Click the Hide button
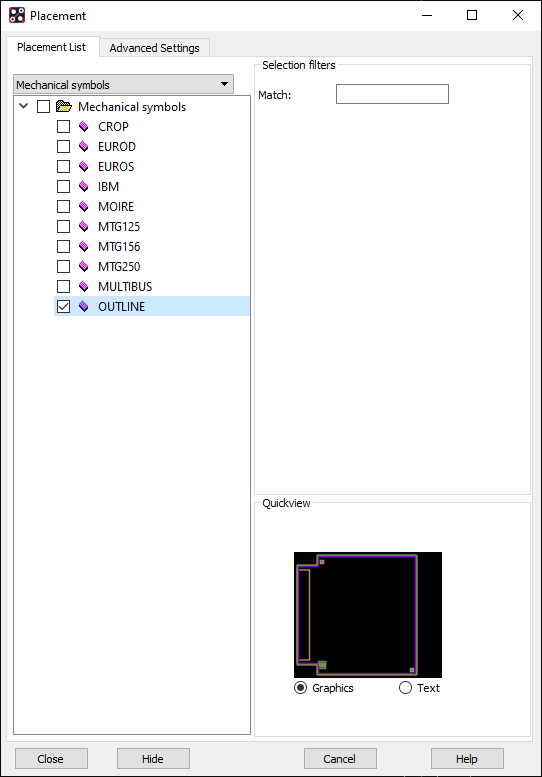This screenshot has width=542, height=777. click(x=153, y=759)
